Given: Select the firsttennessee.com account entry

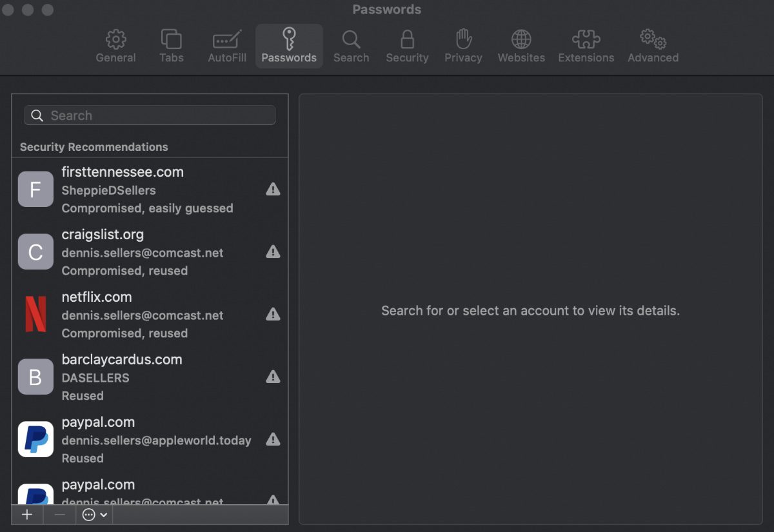Looking at the screenshot, I should tap(148, 190).
